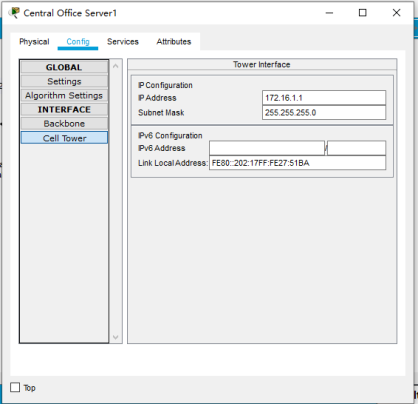Click the empty IPv6 Address field

(267, 148)
